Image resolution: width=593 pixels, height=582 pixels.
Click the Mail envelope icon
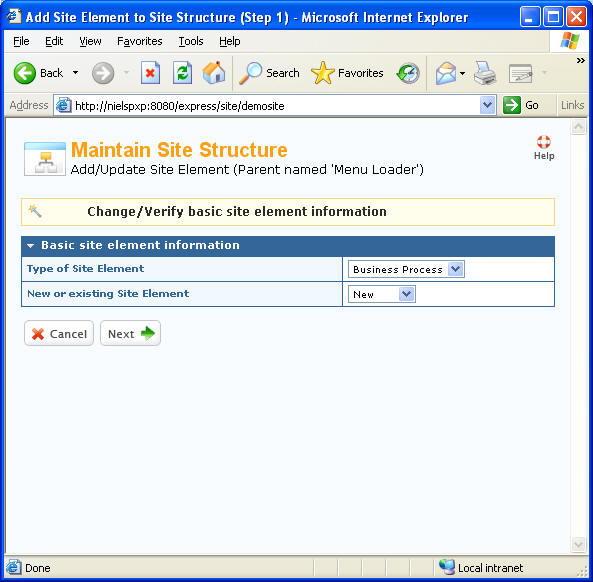446,73
